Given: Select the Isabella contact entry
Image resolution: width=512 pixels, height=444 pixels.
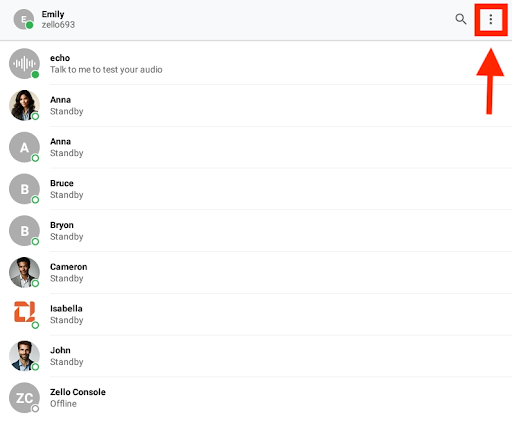Looking at the screenshot, I should tap(256, 314).
